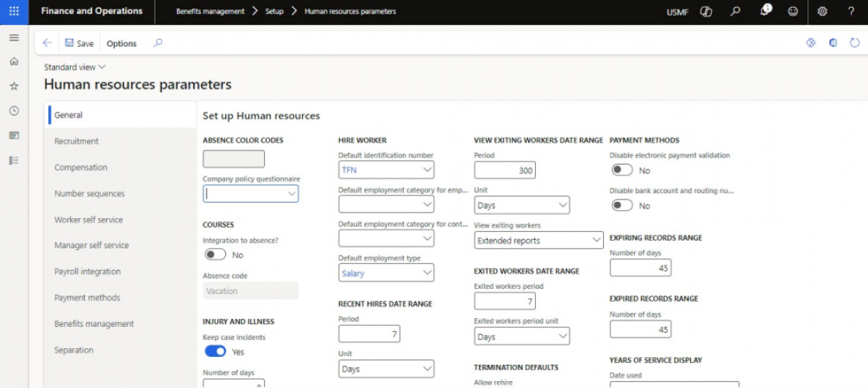
Task: Click the back arrow in action pane
Action: (47, 43)
